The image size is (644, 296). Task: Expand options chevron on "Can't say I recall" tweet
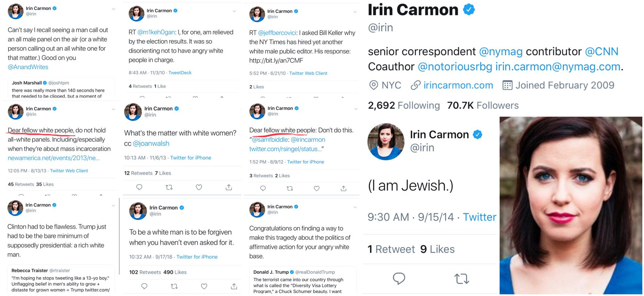114,9
